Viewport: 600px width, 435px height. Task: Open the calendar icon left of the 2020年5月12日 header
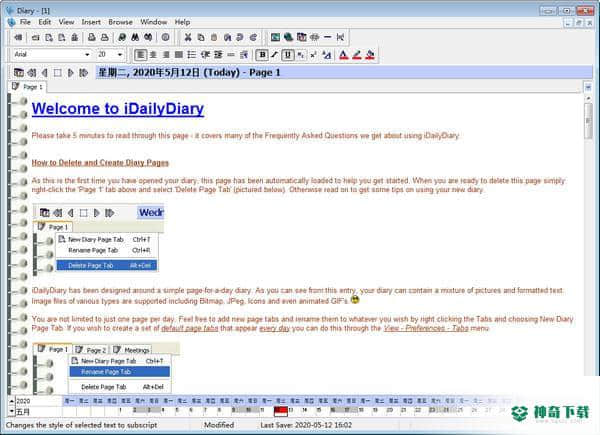19,72
